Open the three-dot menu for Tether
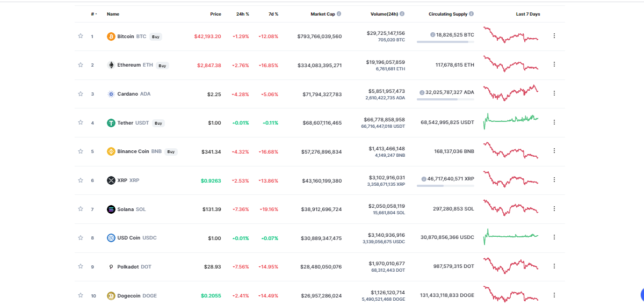The image size is (644, 305). tap(554, 122)
